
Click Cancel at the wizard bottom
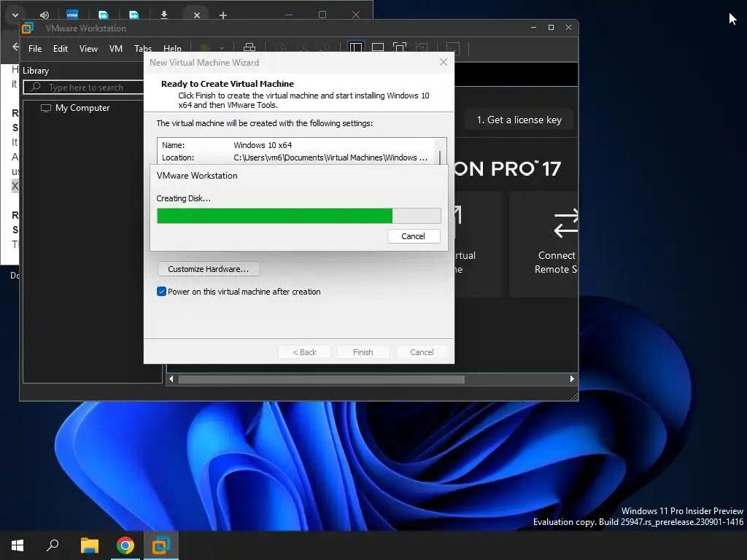pos(422,352)
